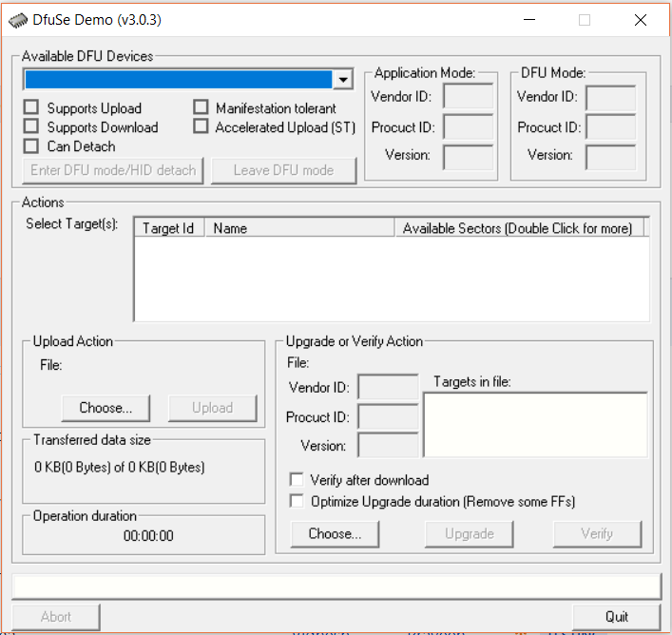Image resolution: width=672 pixels, height=635 pixels.
Task: Minimize the DfuSe Demo window
Action: (529, 20)
